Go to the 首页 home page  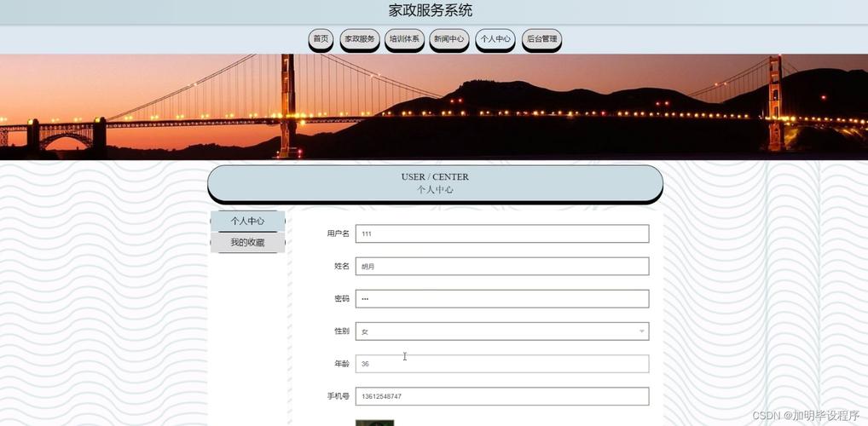(321, 39)
